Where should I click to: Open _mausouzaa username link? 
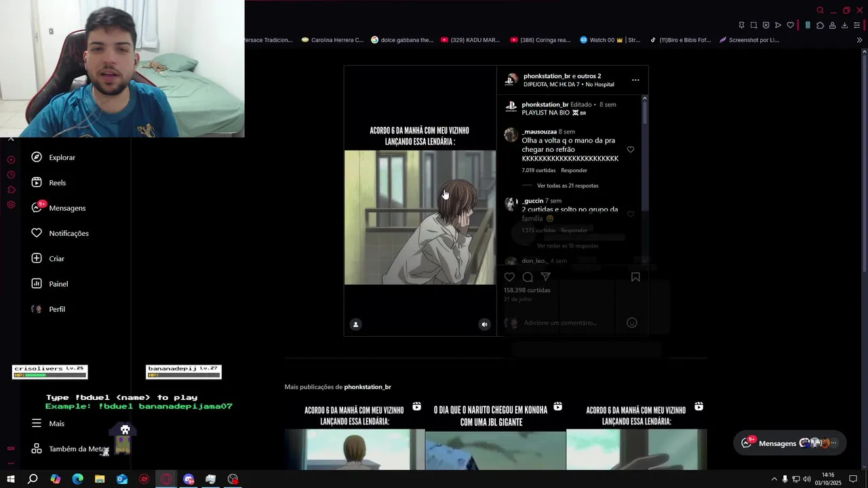[x=539, y=131]
